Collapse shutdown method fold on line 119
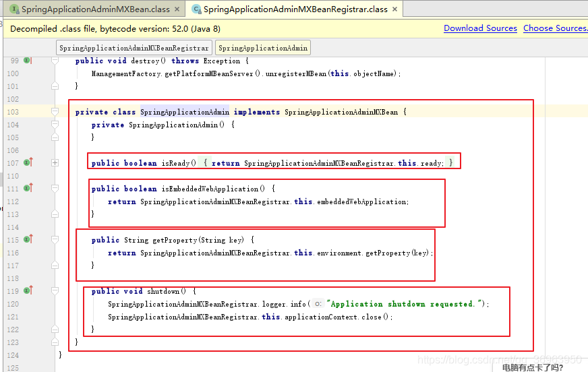The width and height of the screenshot is (588, 372). click(55, 290)
